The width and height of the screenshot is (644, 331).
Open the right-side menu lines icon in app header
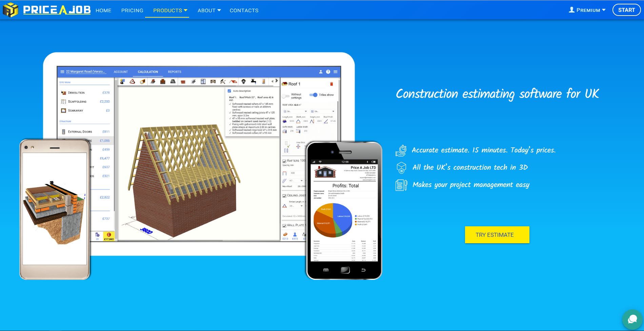point(336,72)
